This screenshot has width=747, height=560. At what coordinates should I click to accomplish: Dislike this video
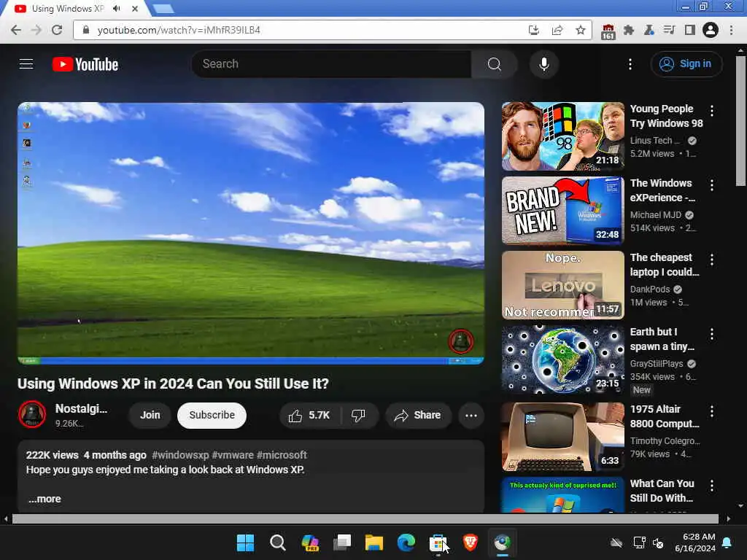359,415
